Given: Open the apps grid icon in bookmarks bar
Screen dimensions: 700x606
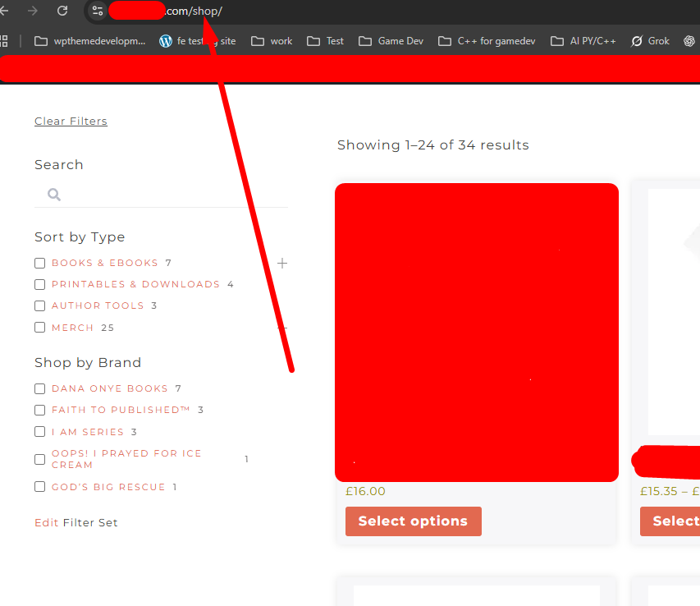Looking at the screenshot, I should [x=4, y=41].
